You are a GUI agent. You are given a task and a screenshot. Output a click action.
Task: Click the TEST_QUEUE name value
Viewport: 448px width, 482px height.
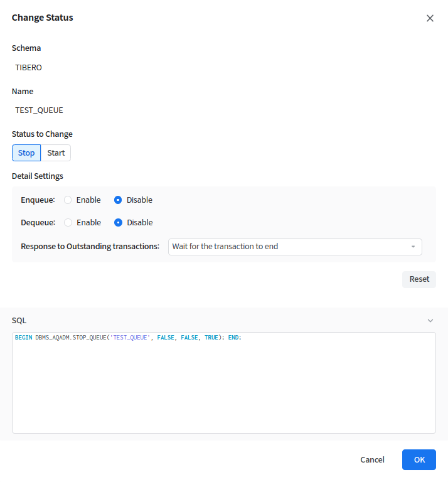tap(39, 110)
